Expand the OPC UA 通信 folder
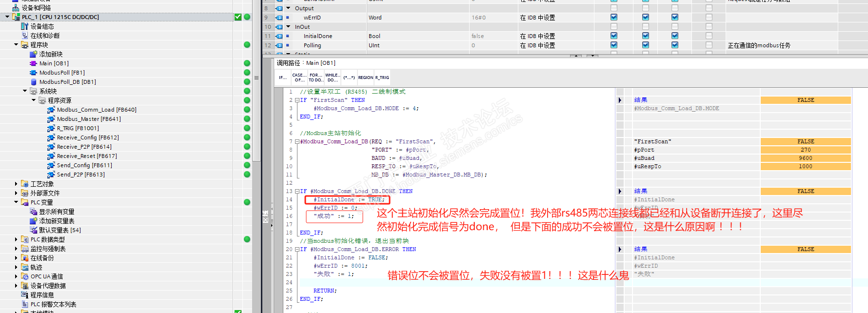This screenshot has width=868, height=313. 16,276
